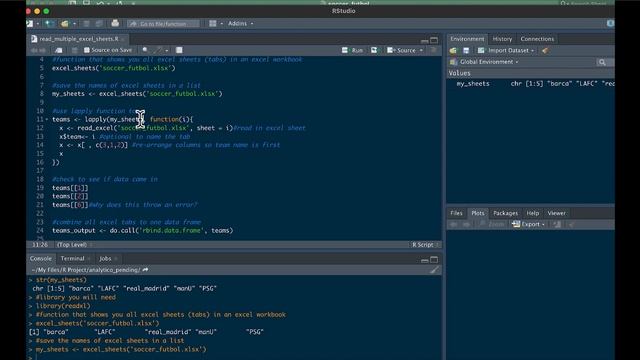Save workspace icon in Environment pane

(x=466, y=51)
